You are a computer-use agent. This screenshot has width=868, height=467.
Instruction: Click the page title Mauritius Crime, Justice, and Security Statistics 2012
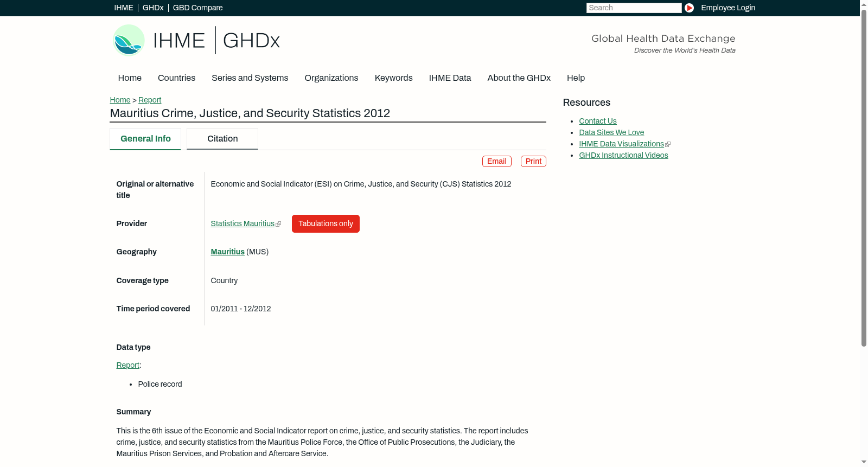coord(250,113)
